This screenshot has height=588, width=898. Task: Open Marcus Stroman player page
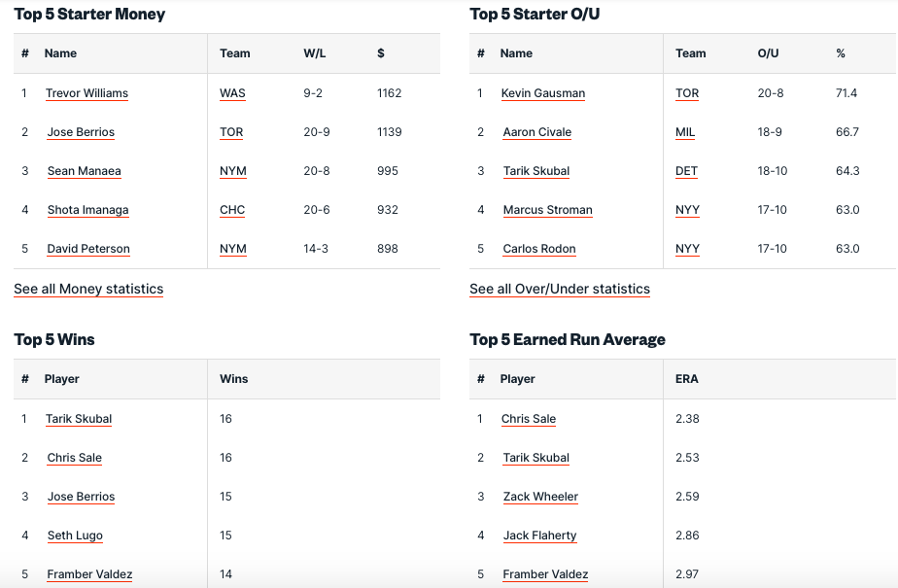pos(547,210)
